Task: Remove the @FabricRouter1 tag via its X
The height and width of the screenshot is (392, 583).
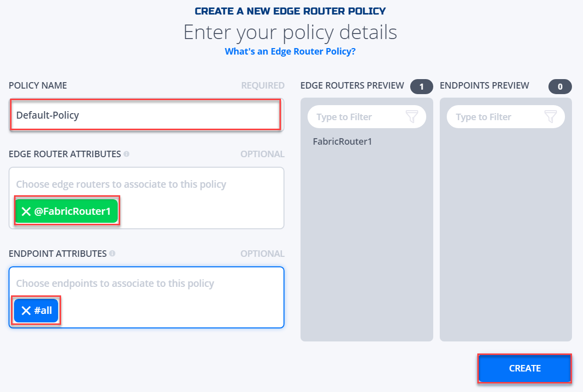Action: tap(26, 211)
